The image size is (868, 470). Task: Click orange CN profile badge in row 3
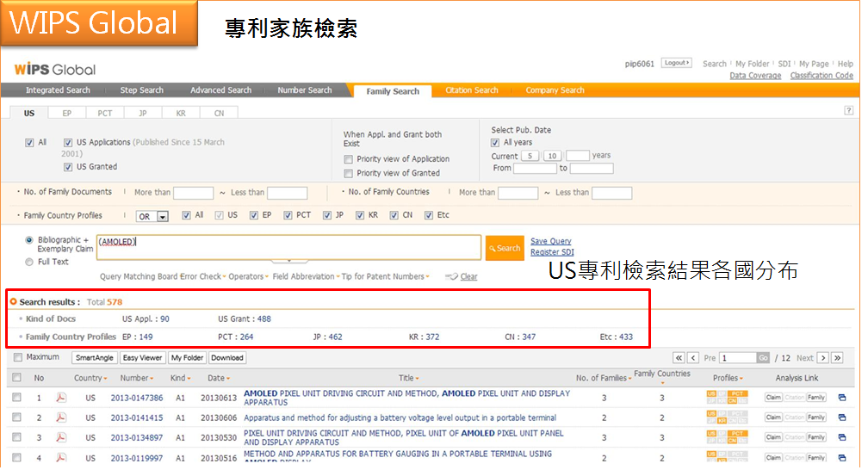pos(732,441)
